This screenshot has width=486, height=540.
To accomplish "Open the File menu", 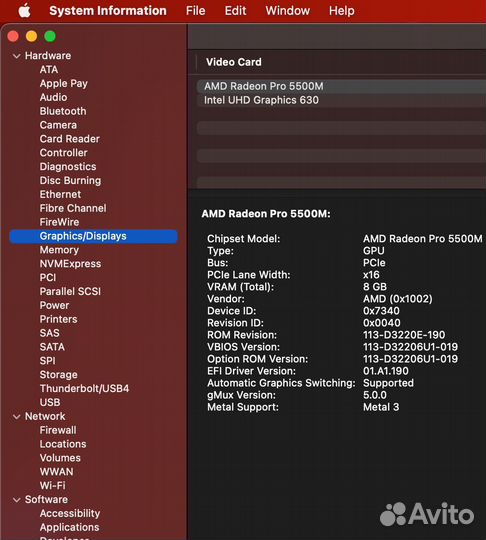I will click(x=195, y=11).
